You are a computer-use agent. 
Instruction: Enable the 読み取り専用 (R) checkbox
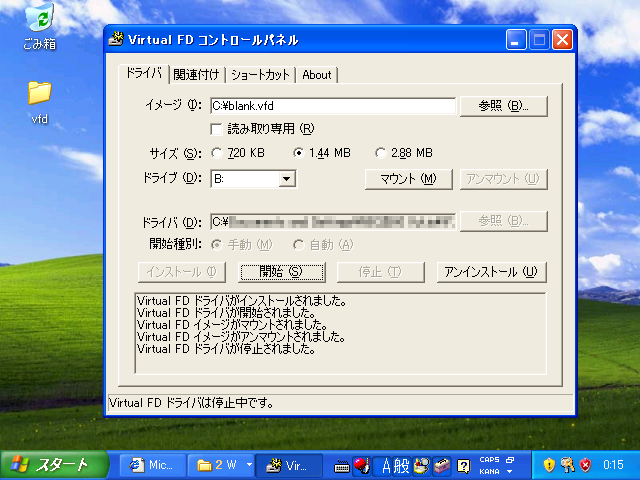[x=216, y=129]
